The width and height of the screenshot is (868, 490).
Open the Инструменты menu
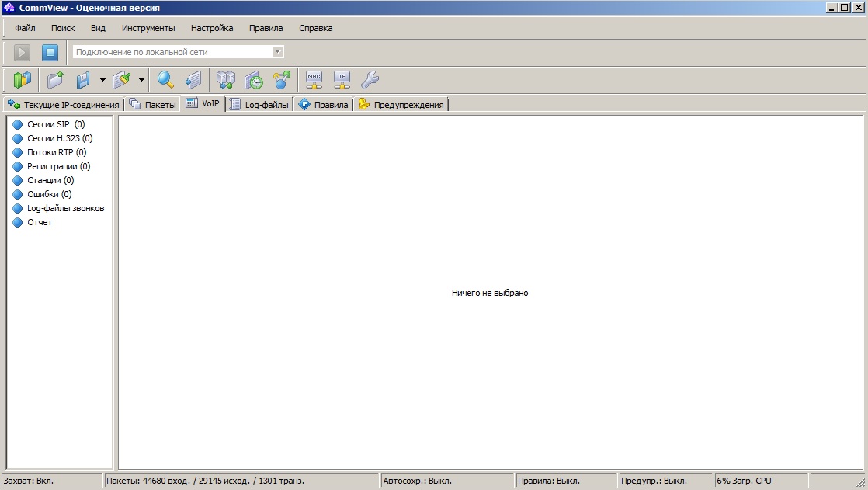click(148, 28)
